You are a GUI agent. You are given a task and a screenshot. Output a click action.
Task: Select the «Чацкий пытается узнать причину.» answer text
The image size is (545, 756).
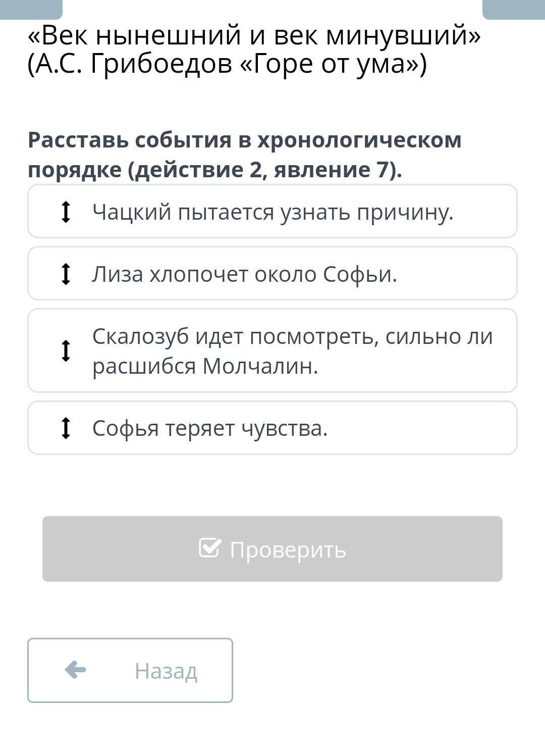[x=272, y=212]
